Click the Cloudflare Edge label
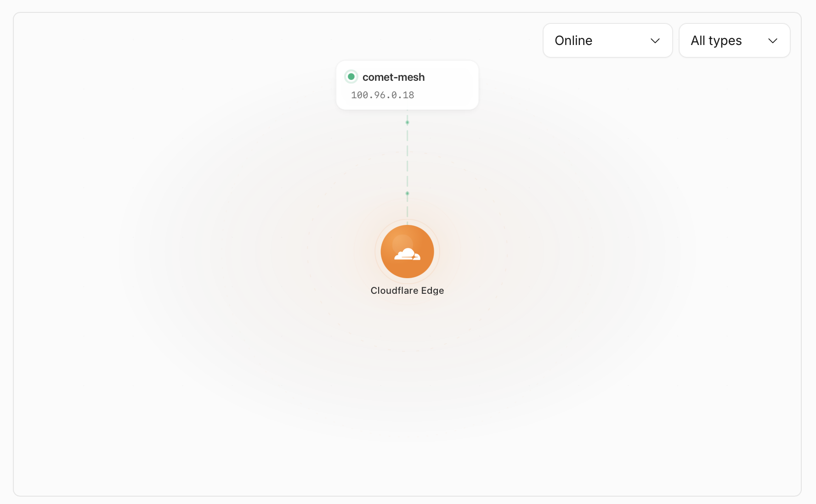The width and height of the screenshot is (816, 504). tap(407, 291)
